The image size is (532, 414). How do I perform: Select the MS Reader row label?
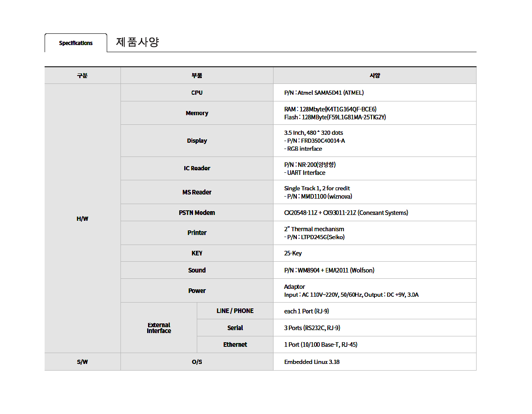point(197,192)
